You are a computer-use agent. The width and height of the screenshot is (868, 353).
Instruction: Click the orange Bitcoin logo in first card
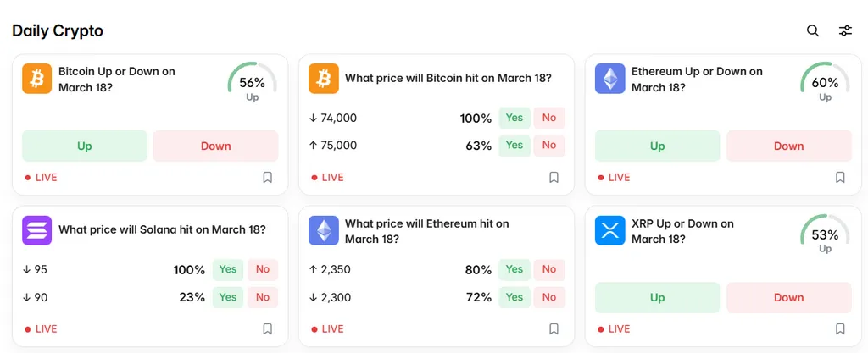37,79
